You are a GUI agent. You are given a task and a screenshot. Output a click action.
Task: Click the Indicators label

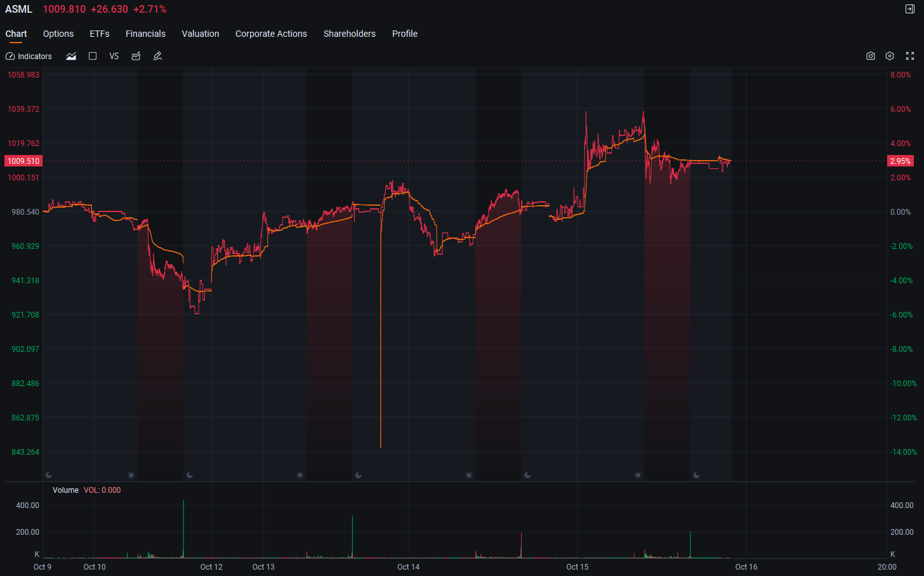(x=35, y=57)
